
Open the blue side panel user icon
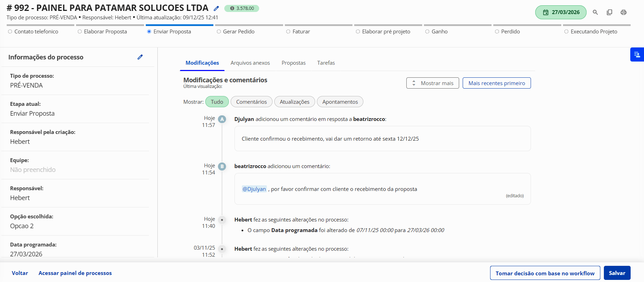click(637, 55)
